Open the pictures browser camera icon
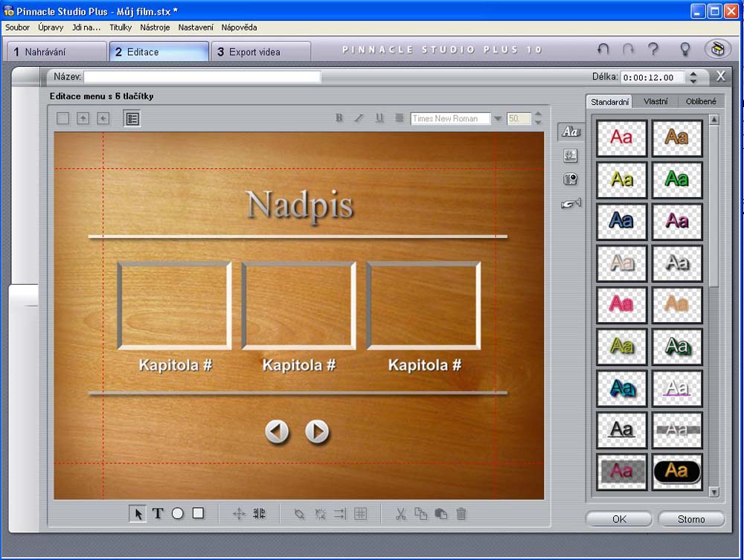The width and height of the screenshot is (744, 560). tap(571, 179)
